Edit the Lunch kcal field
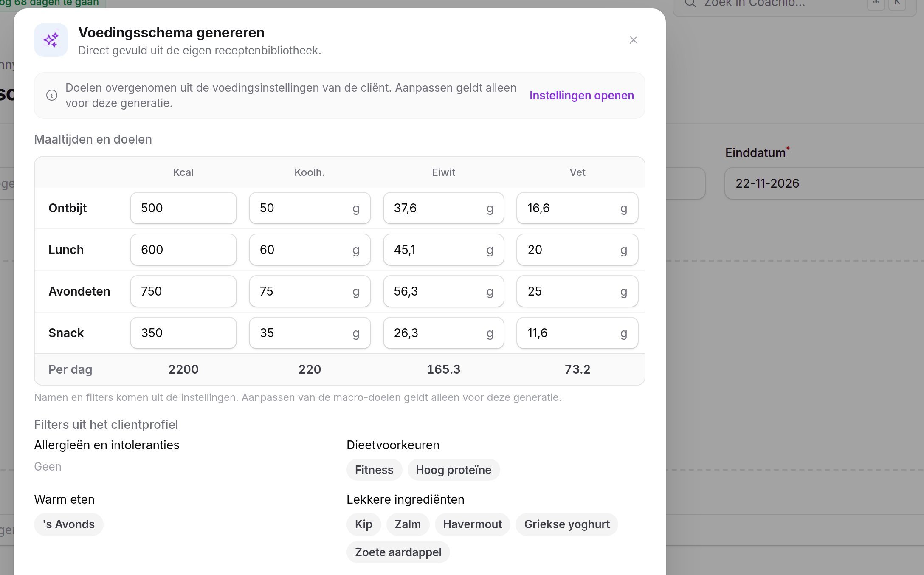Image resolution: width=924 pixels, height=575 pixels. (x=183, y=250)
